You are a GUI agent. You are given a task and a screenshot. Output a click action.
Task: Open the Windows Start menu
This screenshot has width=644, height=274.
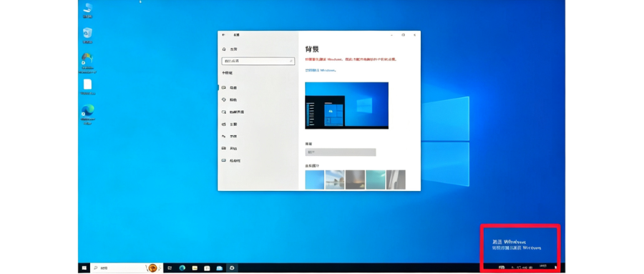[x=84, y=268]
